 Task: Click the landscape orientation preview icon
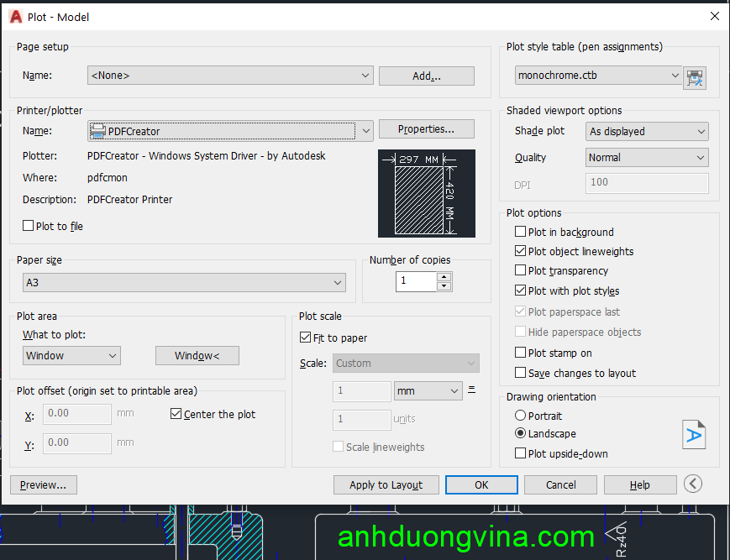693,434
